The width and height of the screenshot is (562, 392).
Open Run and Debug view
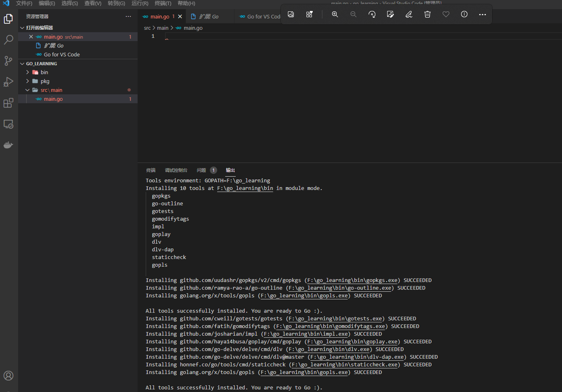[8, 82]
